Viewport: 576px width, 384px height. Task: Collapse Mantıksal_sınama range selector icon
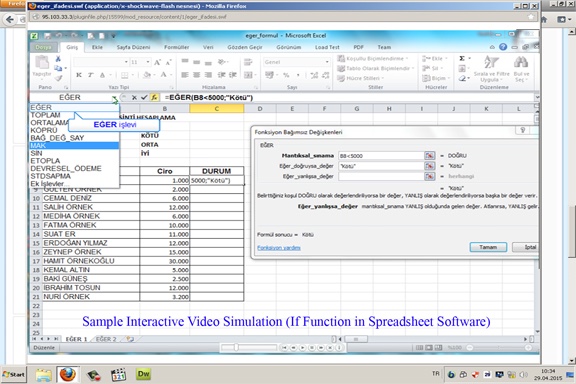pos(429,155)
